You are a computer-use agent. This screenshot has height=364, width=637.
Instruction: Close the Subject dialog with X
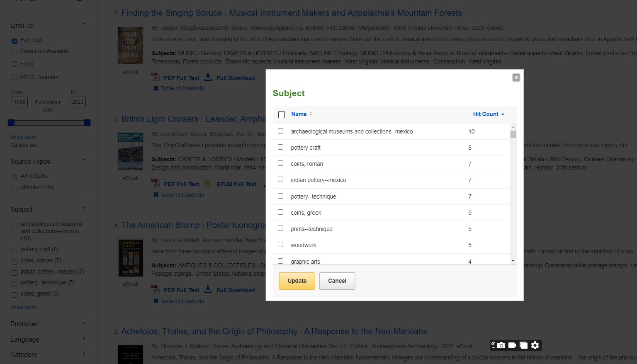(x=516, y=78)
